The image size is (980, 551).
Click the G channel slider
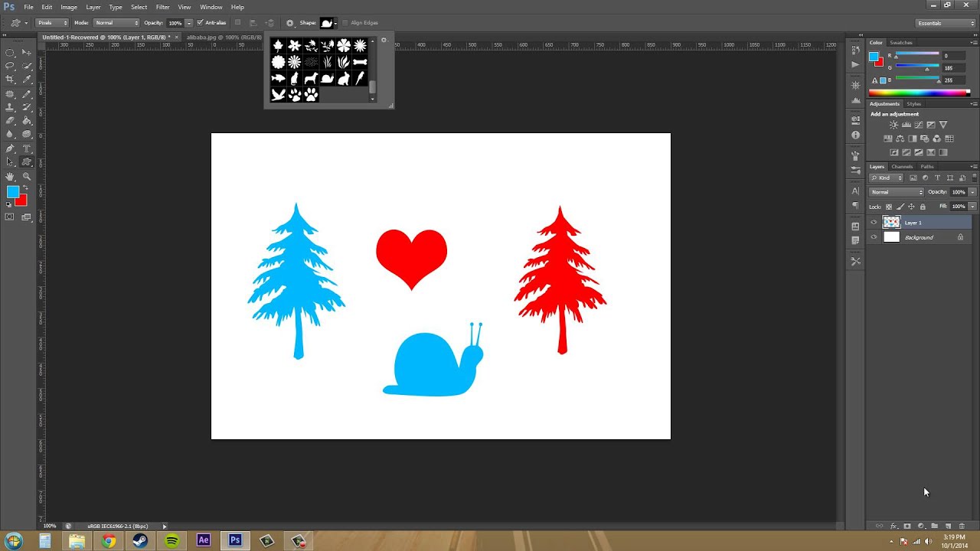(917, 68)
